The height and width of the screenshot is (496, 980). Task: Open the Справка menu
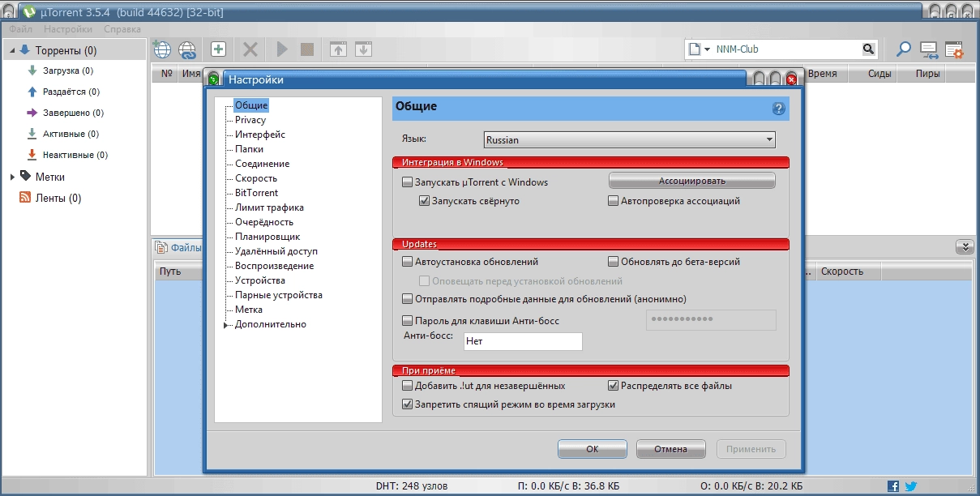click(122, 29)
